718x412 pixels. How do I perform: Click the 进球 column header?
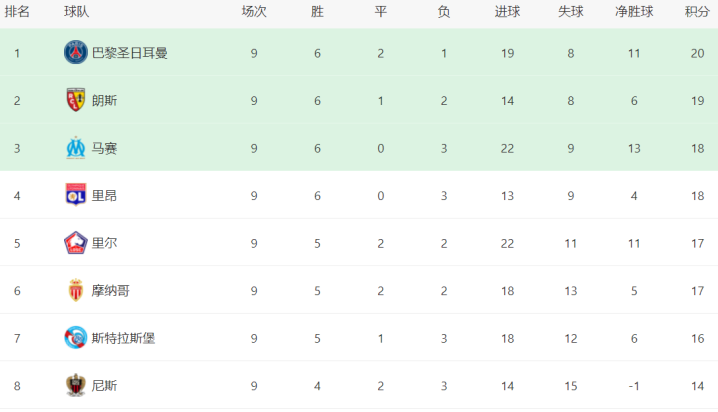pos(507,12)
